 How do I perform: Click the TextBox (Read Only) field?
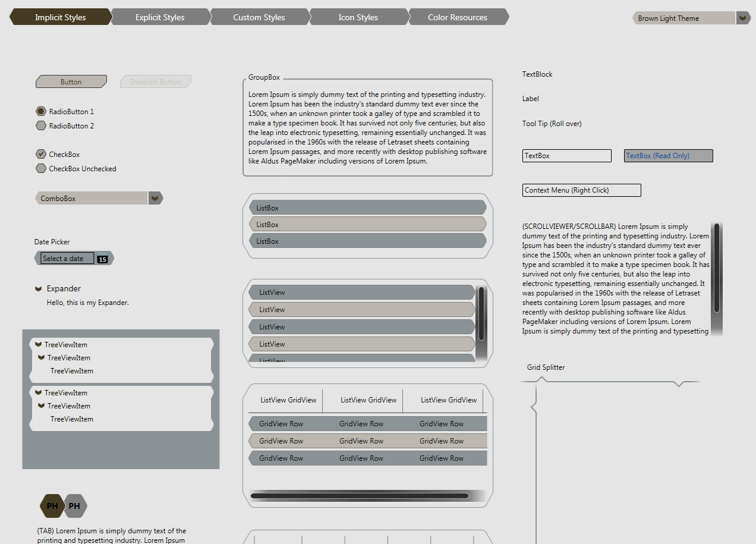tap(669, 156)
